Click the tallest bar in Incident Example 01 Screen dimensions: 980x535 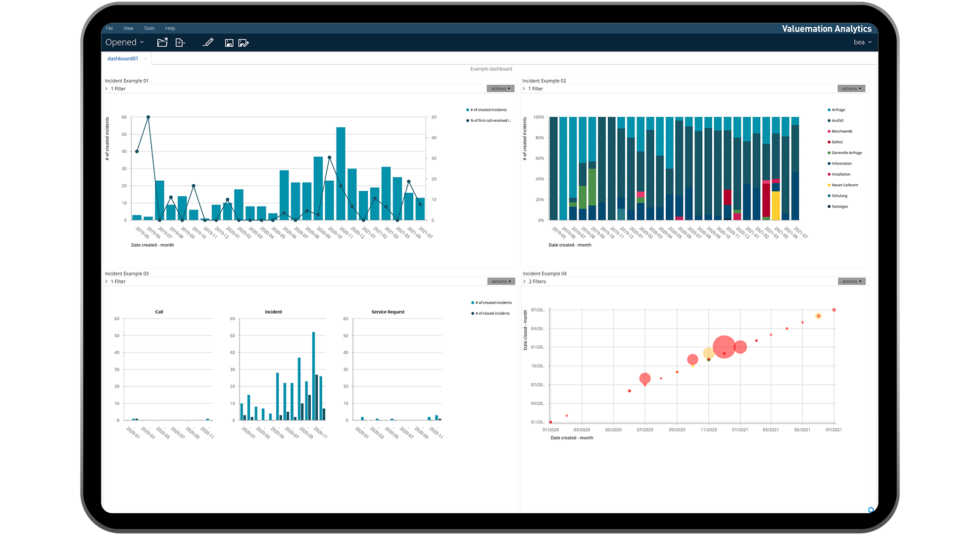pyautogui.click(x=341, y=173)
